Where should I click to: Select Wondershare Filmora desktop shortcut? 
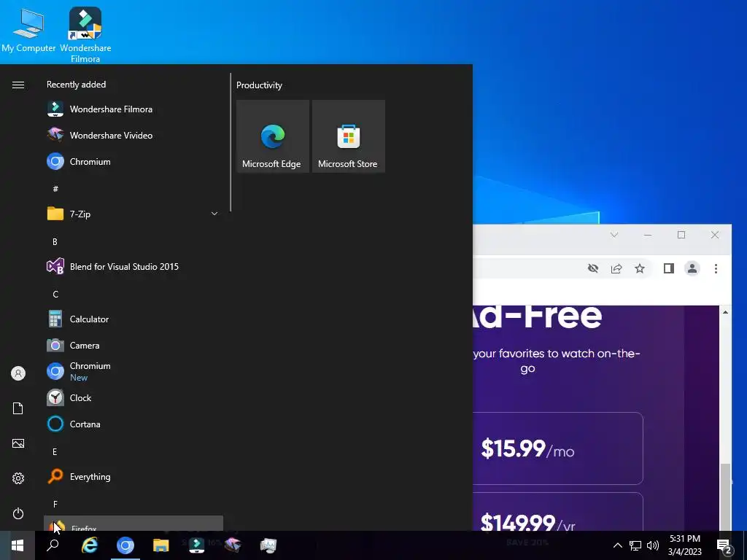pyautogui.click(x=85, y=35)
